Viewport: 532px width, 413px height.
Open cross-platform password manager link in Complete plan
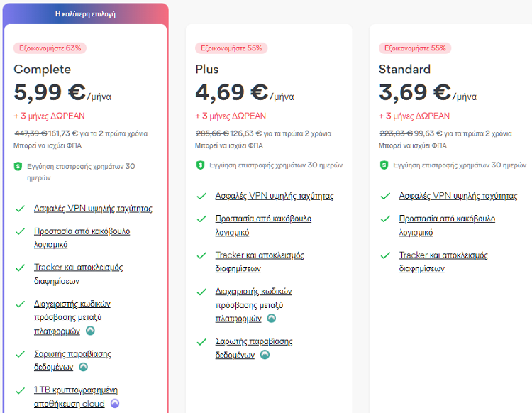pos(72,317)
